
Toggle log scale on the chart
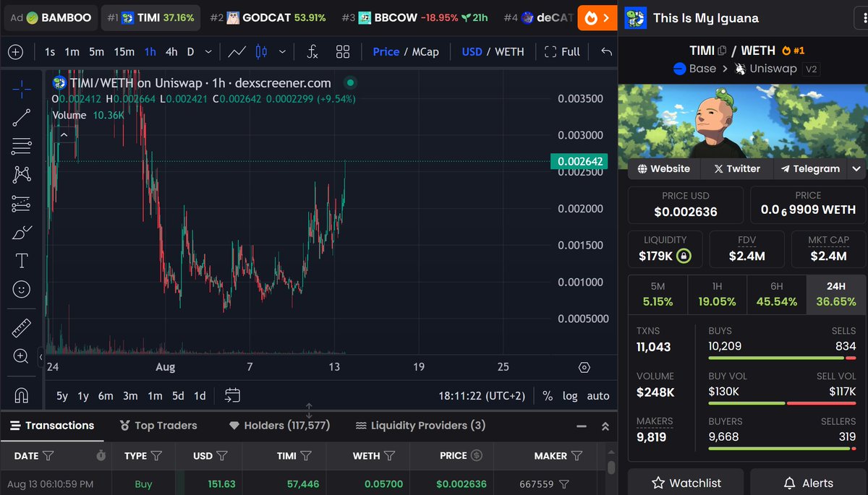[570, 396]
